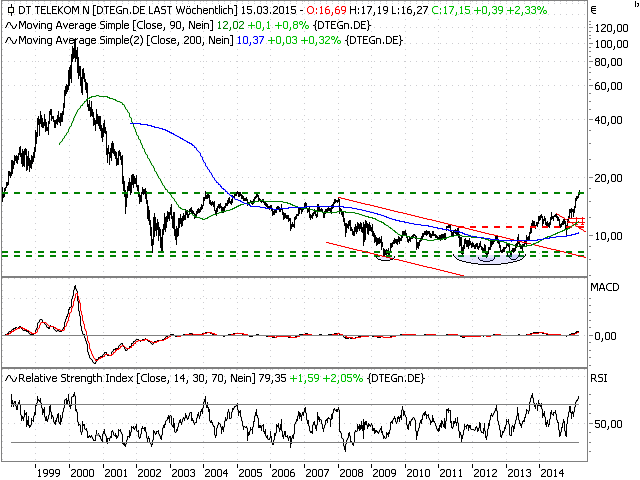The height and width of the screenshot is (480, 640).
Task: Click the 1999 year label on the time axis
Action: click(49, 473)
